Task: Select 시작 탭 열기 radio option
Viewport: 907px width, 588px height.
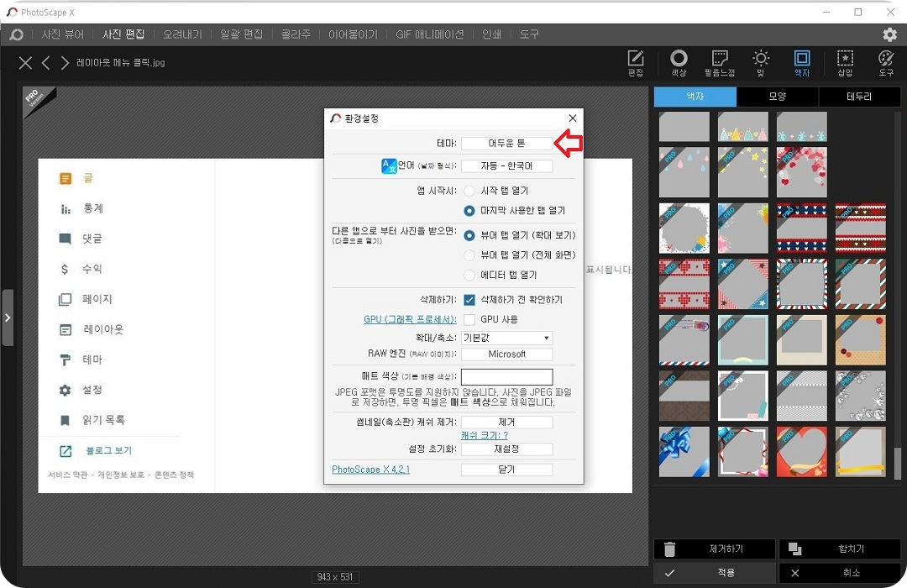Action: point(469,191)
